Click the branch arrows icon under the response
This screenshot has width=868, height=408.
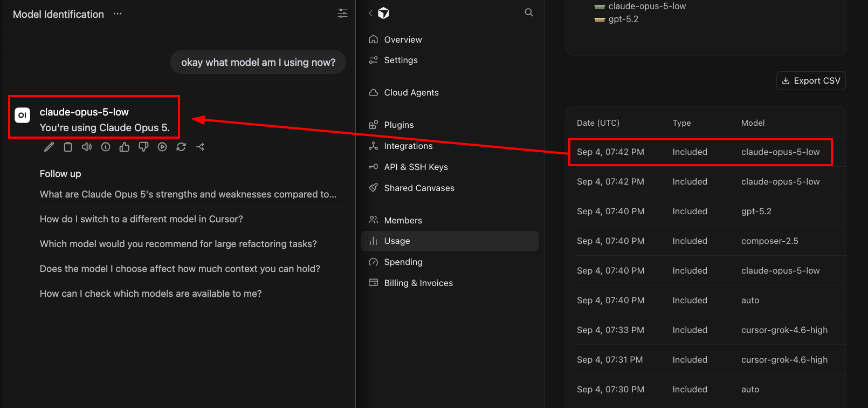tap(200, 147)
